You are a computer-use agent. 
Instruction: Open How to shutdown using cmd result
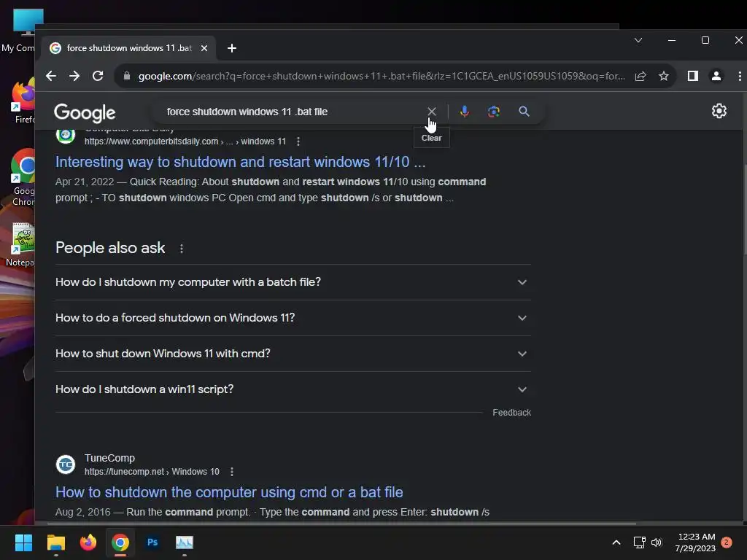tap(229, 492)
